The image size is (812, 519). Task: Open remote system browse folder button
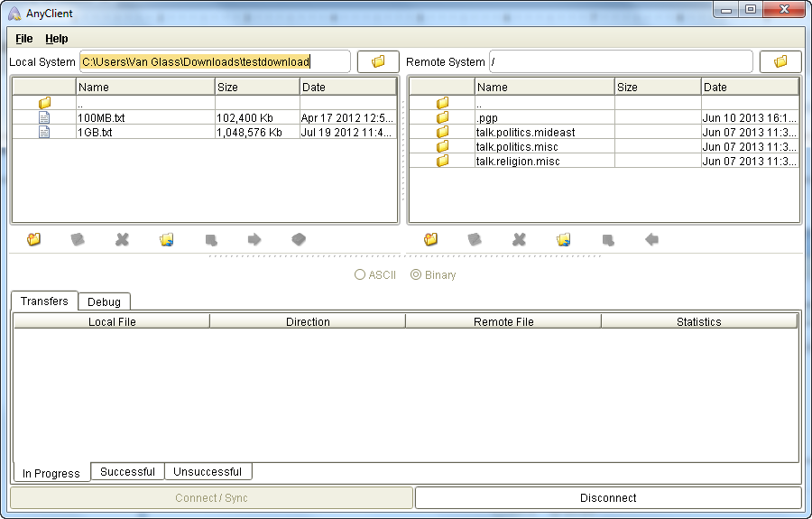point(780,61)
